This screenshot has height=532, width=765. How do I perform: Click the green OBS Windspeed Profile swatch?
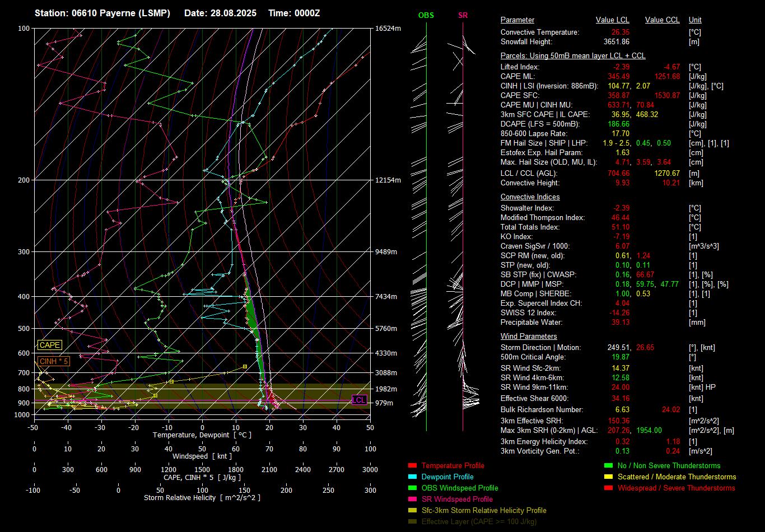pos(413,488)
